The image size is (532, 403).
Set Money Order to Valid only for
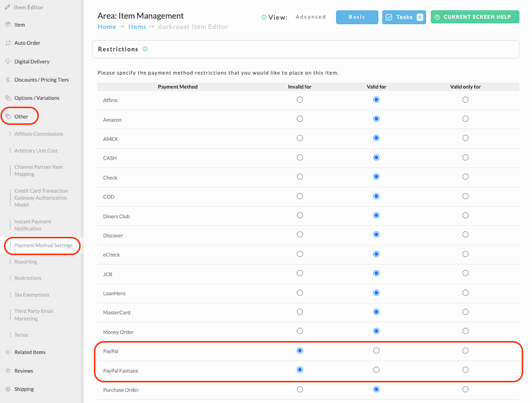pyautogui.click(x=466, y=331)
